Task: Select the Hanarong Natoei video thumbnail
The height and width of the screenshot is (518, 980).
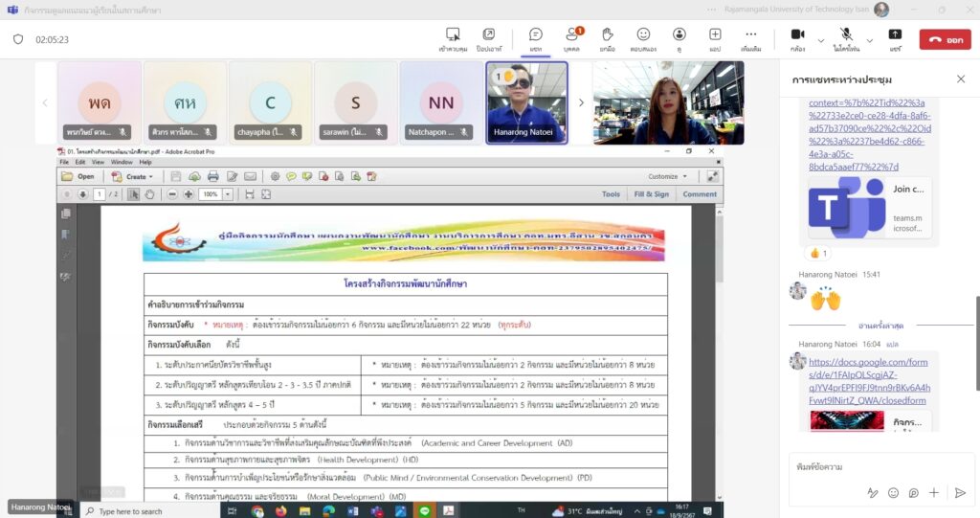Action: pyautogui.click(x=526, y=102)
